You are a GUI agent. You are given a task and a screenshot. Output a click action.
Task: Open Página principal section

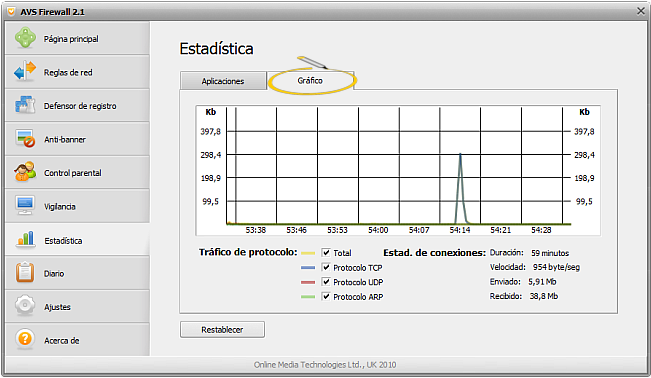[x=77, y=38]
